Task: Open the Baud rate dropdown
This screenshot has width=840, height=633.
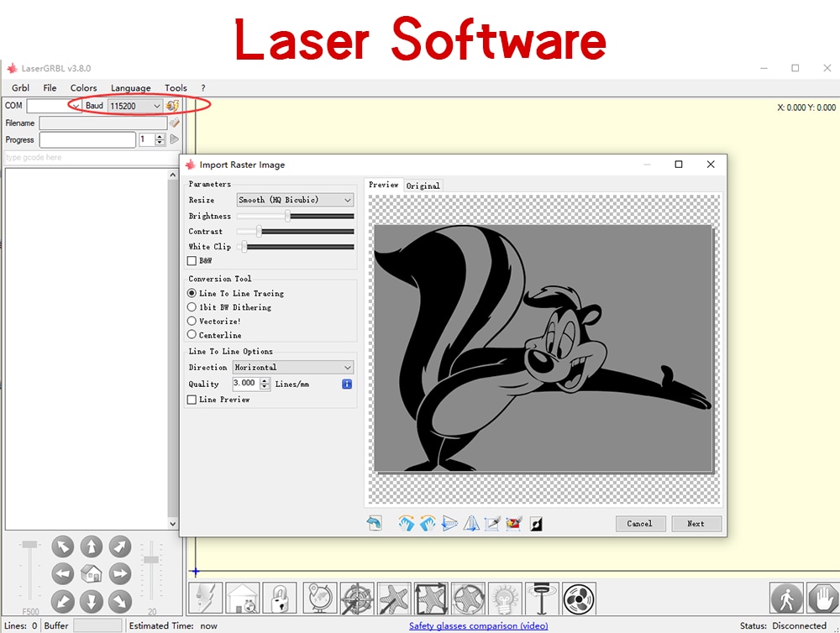Action: (x=135, y=106)
